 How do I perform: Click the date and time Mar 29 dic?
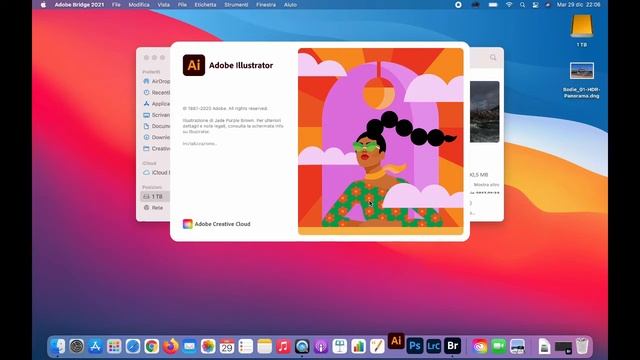tap(578, 5)
